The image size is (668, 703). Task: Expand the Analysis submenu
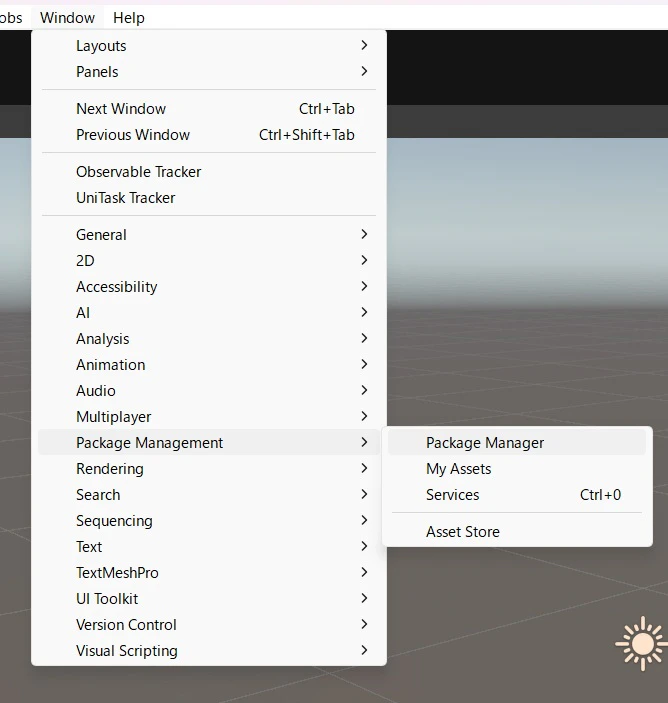point(209,338)
